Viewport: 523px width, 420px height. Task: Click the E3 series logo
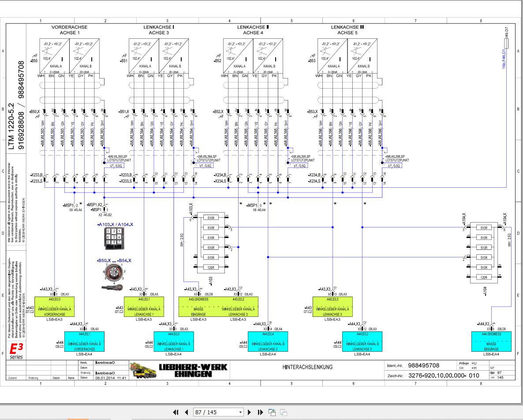point(16,351)
